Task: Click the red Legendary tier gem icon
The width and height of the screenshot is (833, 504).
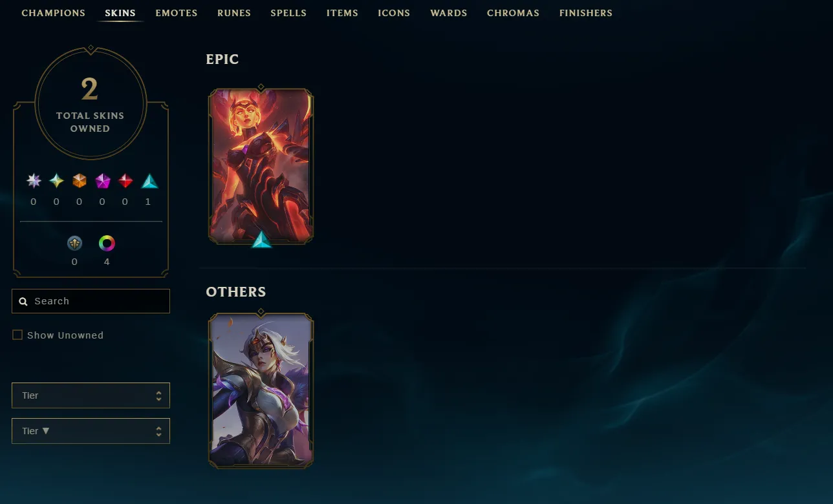Action: (125, 180)
